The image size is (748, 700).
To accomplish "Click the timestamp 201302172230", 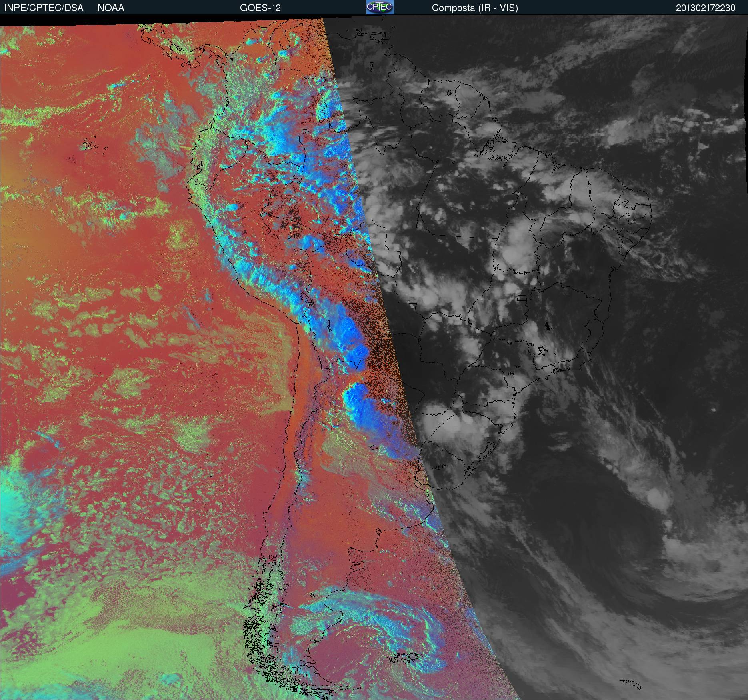I will [x=706, y=8].
